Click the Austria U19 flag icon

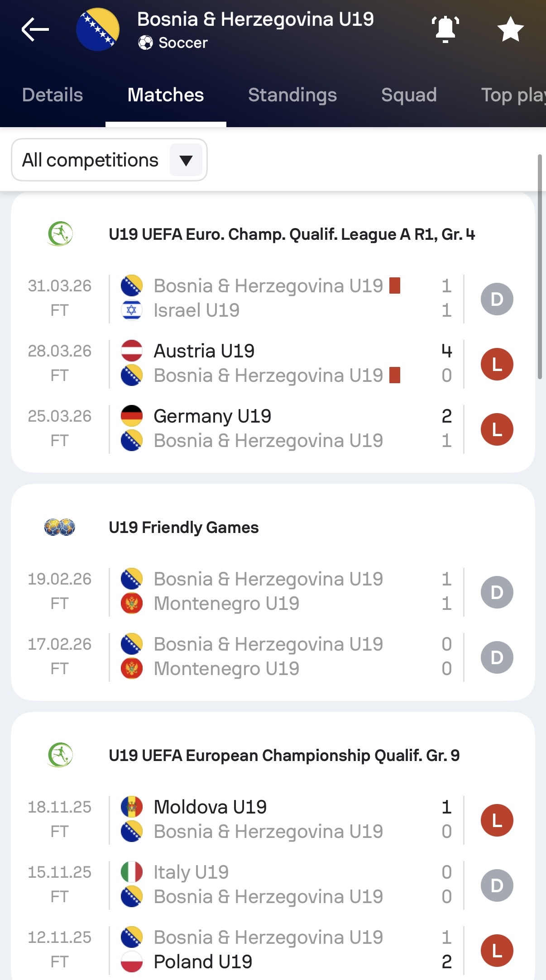pyautogui.click(x=132, y=351)
